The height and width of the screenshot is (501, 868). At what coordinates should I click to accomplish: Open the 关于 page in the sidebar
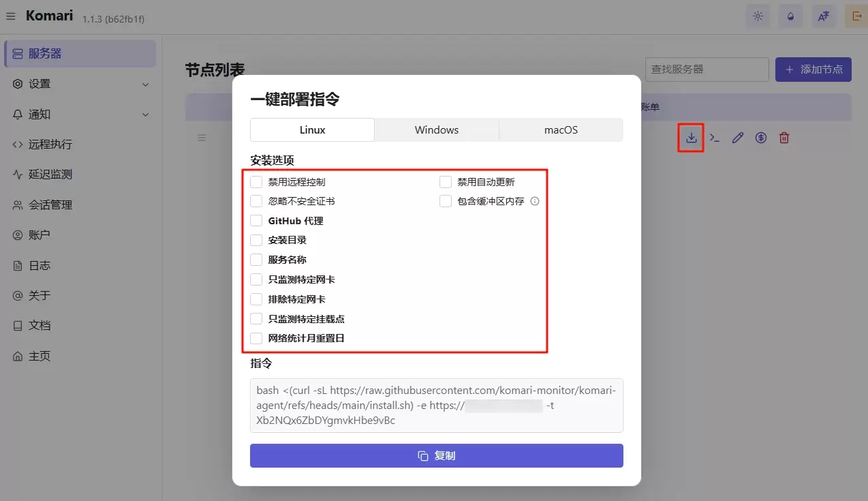click(x=80, y=296)
